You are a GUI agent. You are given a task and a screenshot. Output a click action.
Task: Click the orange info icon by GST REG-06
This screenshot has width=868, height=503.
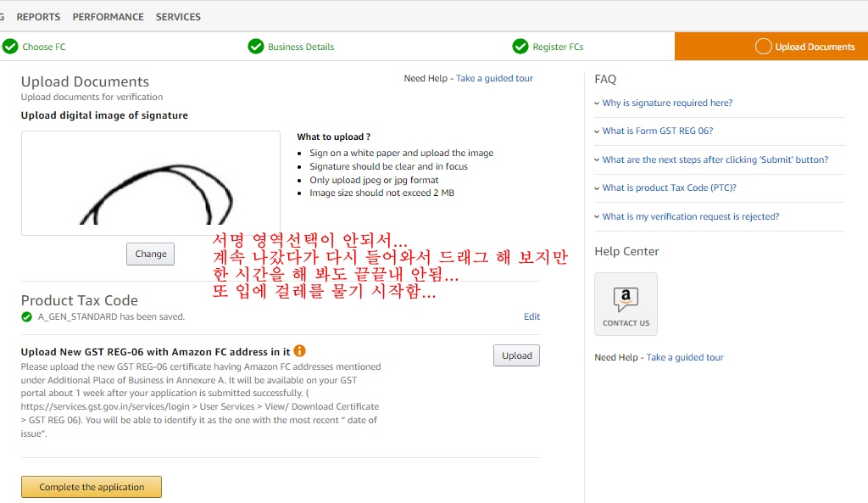(299, 350)
